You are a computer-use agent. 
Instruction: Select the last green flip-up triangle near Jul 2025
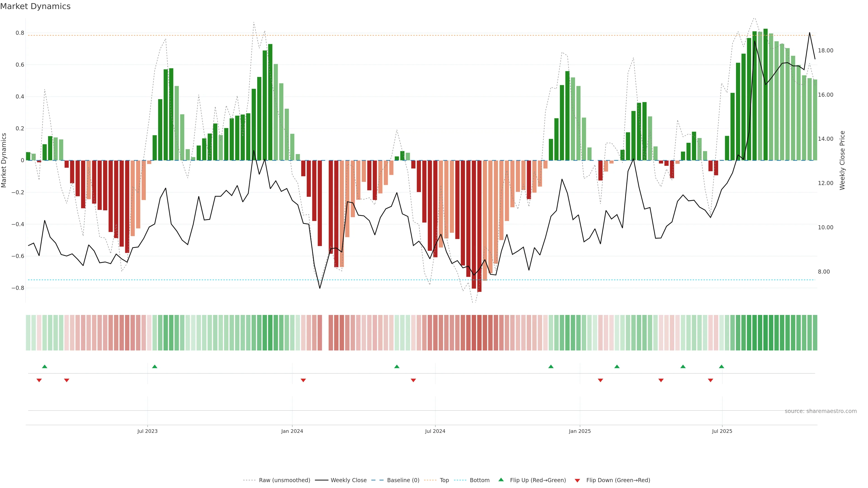(x=722, y=366)
